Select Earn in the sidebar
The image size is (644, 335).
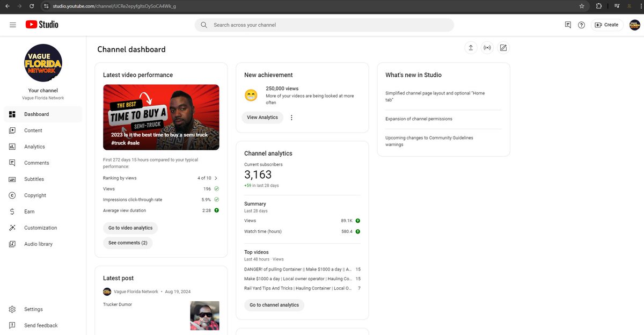[x=43, y=212]
